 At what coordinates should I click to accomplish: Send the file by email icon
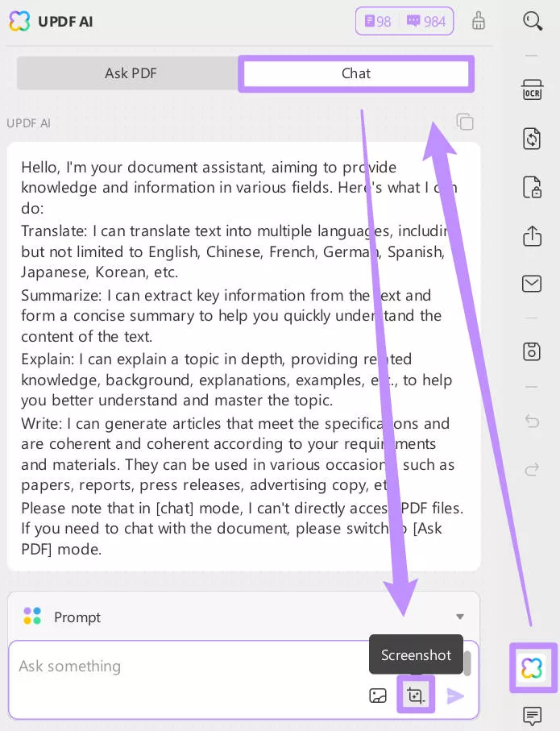(532, 284)
